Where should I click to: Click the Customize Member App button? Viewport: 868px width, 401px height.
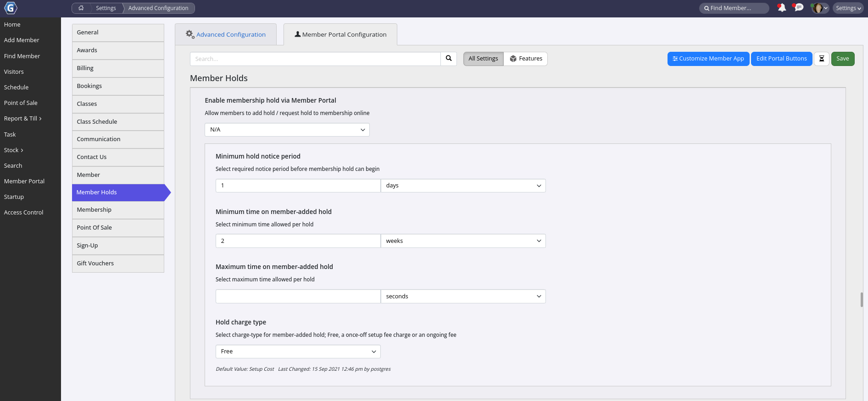coord(708,59)
